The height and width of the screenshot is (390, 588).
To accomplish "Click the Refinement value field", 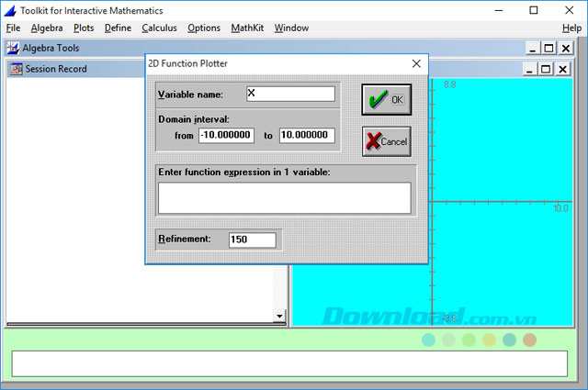I will coord(253,240).
